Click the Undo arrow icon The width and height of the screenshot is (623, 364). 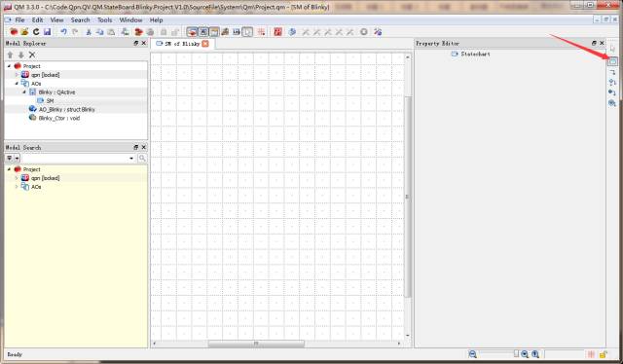[63, 32]
